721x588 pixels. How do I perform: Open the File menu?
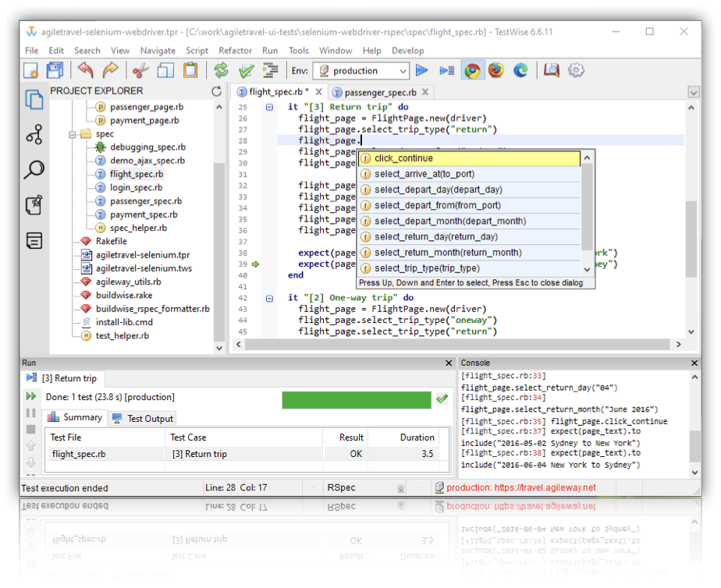coord(31,51)
